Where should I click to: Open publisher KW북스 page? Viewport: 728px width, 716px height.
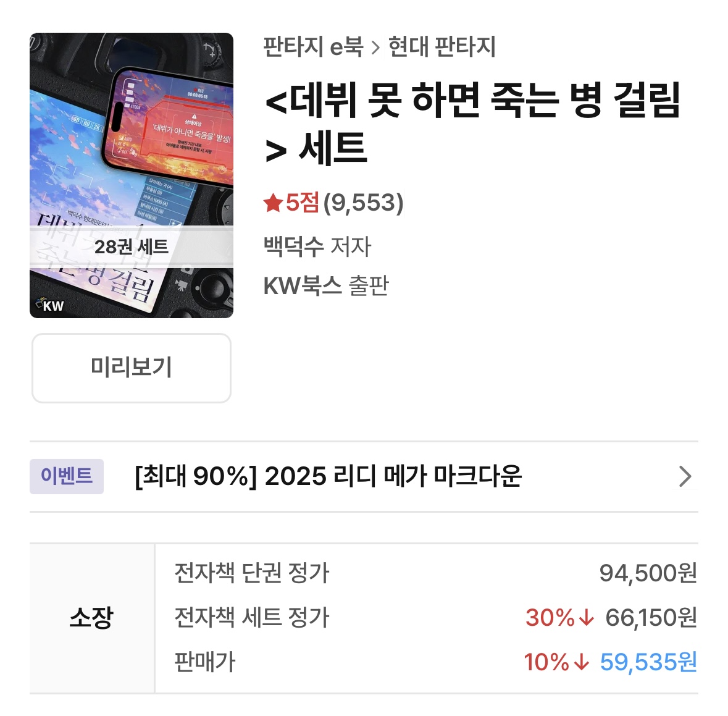(x=303, y=285)
